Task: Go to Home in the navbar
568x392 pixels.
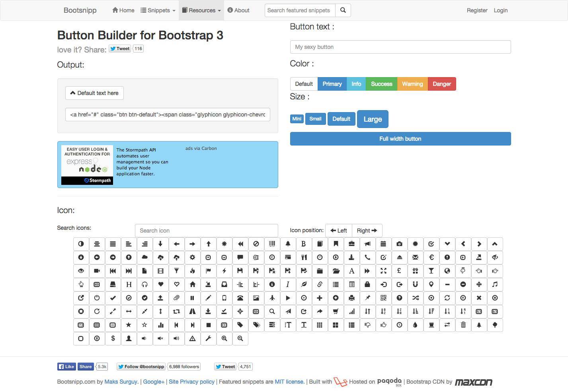Action: (x=123, y=10)
